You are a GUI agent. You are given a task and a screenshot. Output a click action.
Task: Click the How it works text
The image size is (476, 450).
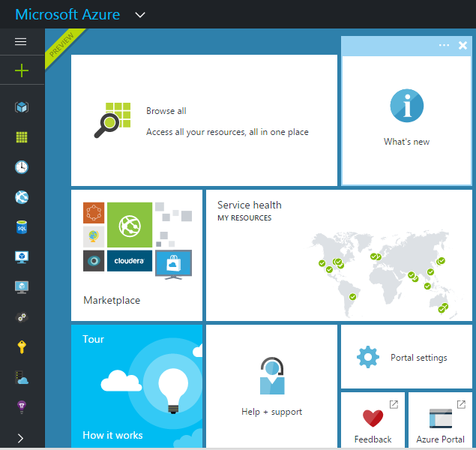[112, 435]
